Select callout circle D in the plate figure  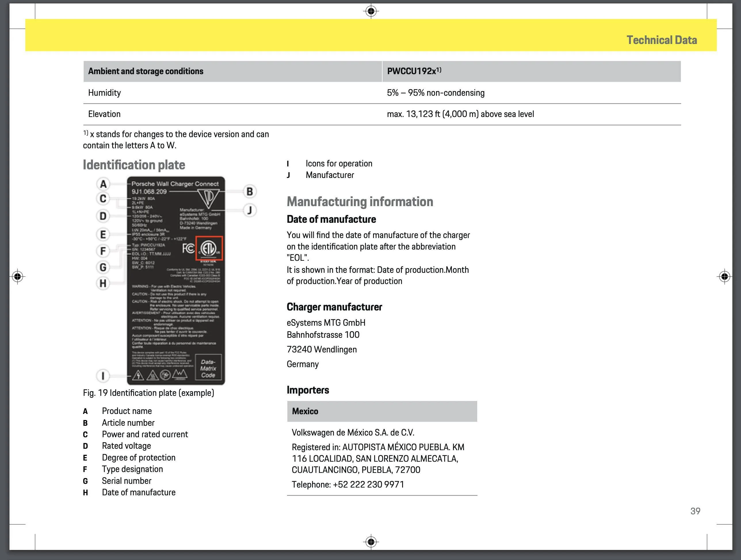coord(103,216)
